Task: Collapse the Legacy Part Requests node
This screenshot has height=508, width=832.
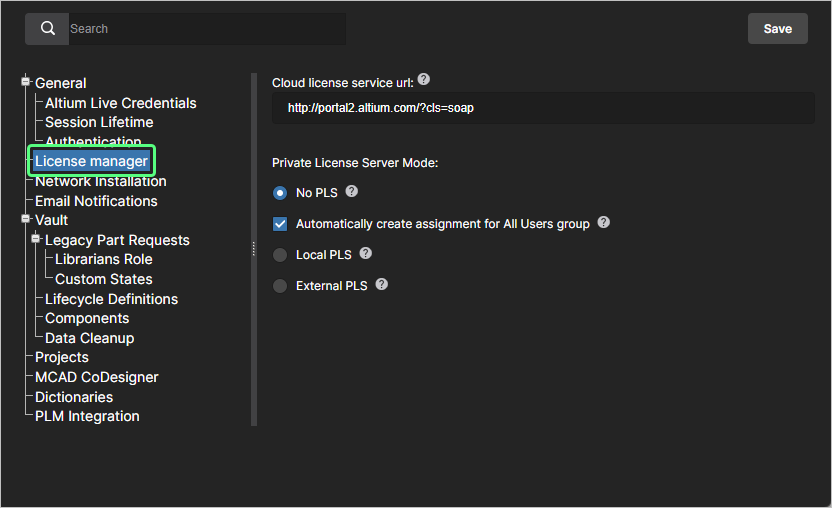Action: coord(36,239)
